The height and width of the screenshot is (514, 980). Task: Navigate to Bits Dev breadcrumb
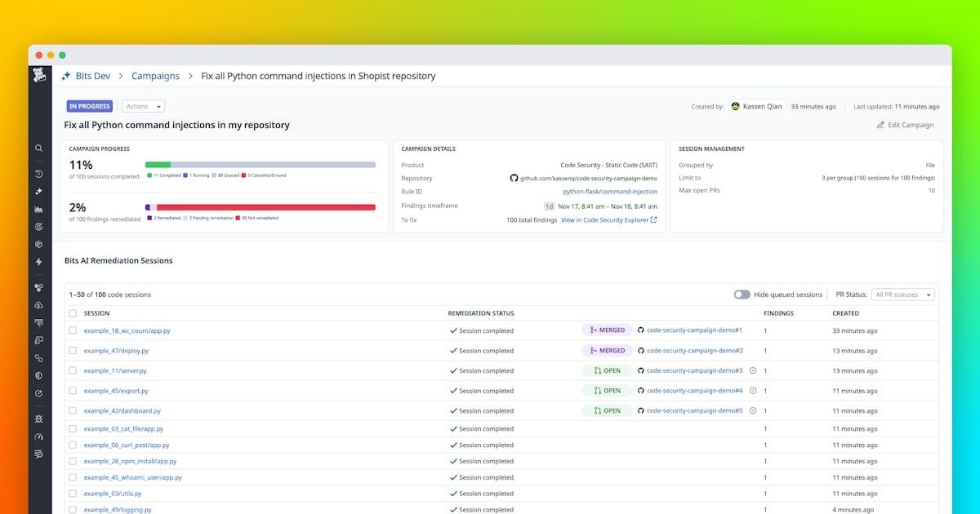pos(92,76)
